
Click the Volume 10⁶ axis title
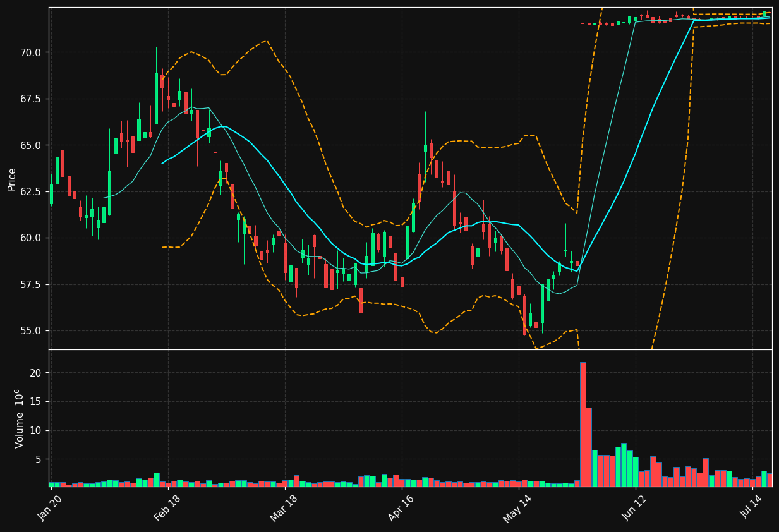[20, 418]
